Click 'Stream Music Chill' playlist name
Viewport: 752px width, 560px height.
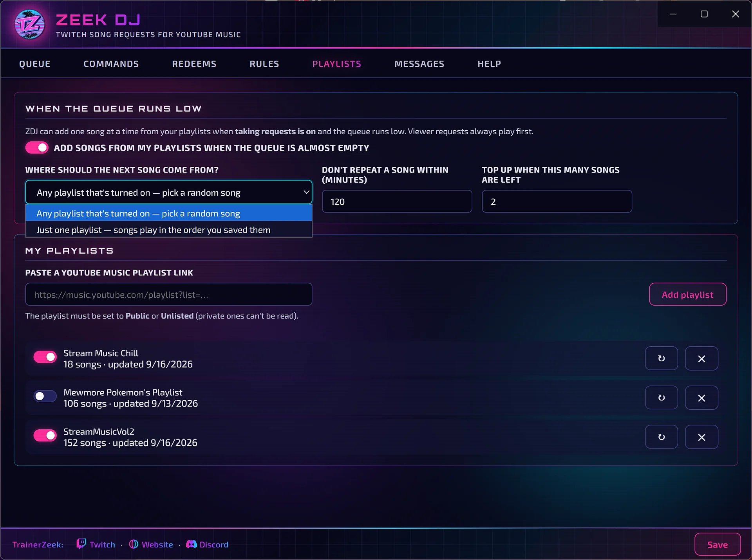tap(101, 353)
